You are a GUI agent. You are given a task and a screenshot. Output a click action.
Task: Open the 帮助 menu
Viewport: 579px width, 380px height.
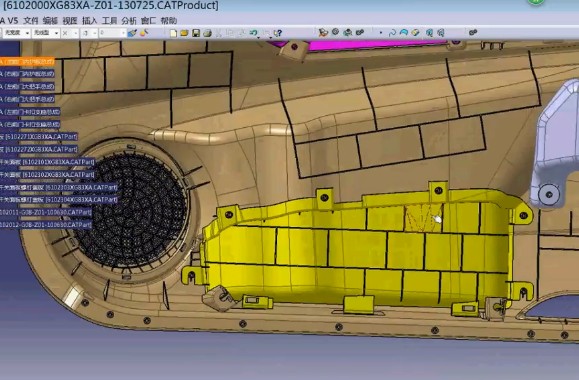pos(169,21)
